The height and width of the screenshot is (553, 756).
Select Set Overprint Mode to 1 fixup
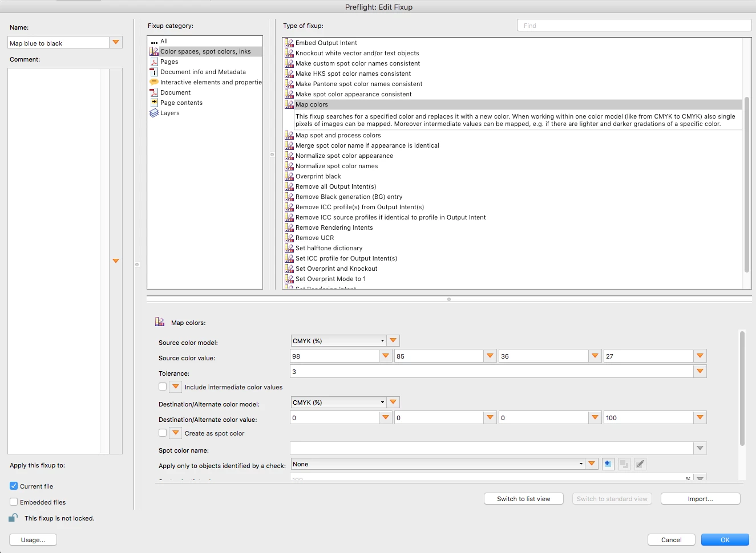pyautogui.click(x=330, y=279)
